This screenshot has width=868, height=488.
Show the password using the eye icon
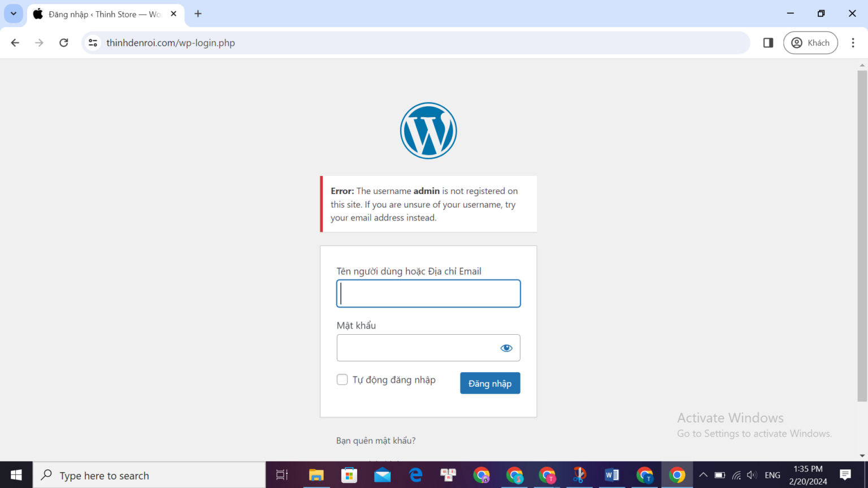click(x=506, y=347)
